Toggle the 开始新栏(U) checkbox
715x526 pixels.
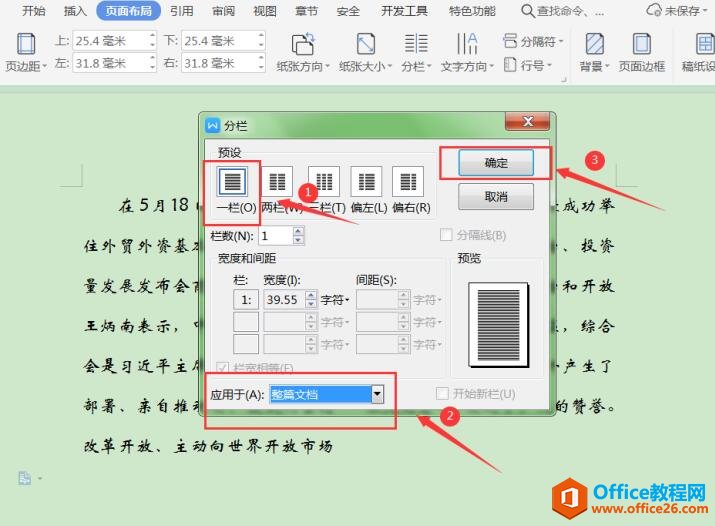pos(442,393)
